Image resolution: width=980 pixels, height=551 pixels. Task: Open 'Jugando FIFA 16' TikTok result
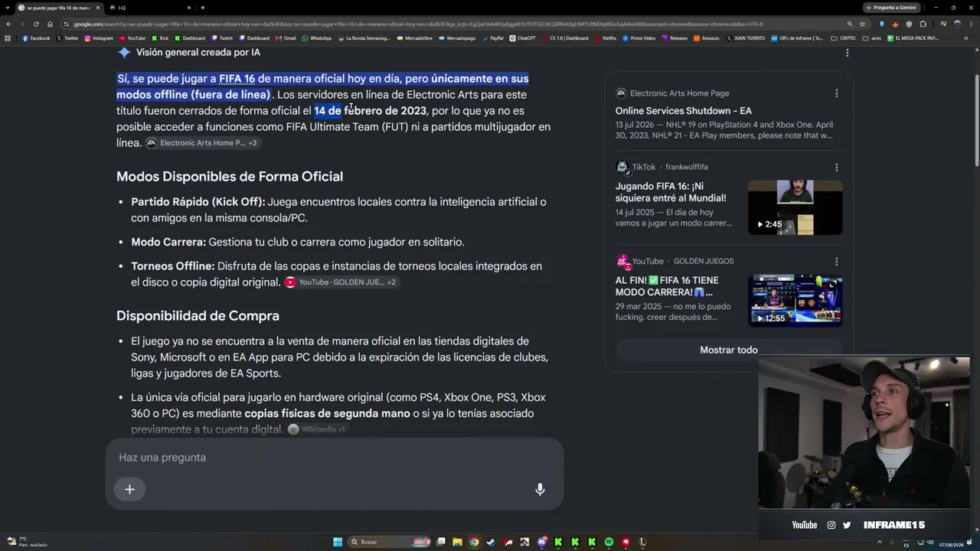tap(671, 192)
